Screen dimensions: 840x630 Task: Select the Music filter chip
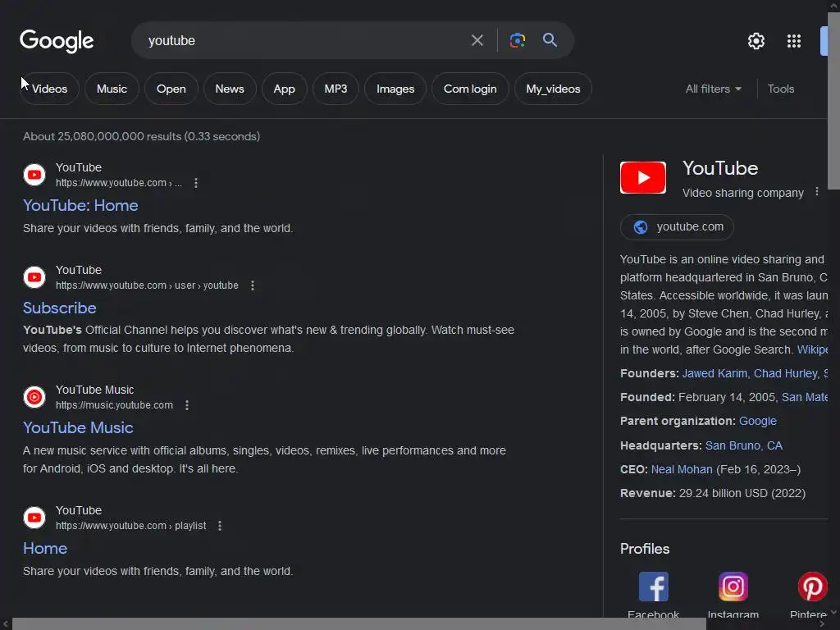tap(112, 89)
